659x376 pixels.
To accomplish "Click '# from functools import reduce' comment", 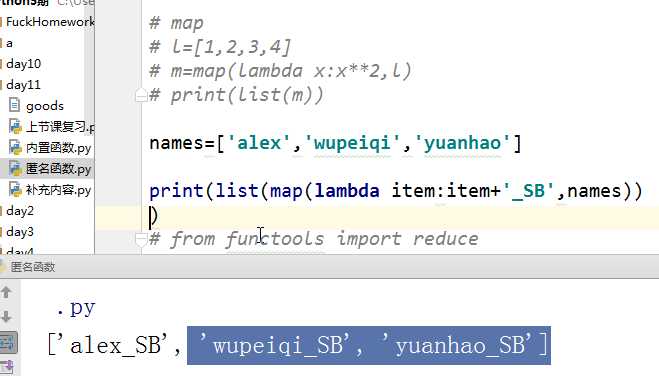I will tap(314, 239).
